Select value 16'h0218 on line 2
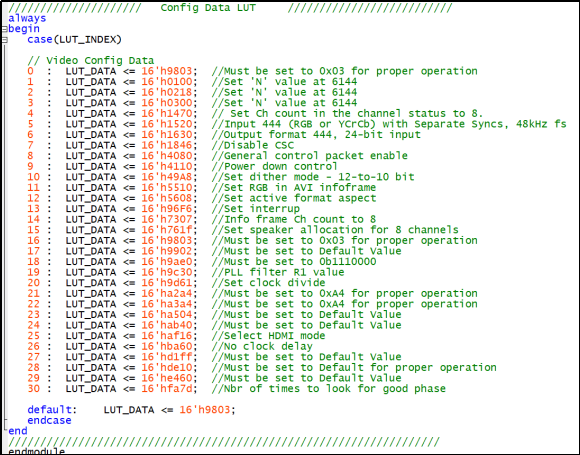The width and height of the screenshot is (580, 455). click(167, 92)
